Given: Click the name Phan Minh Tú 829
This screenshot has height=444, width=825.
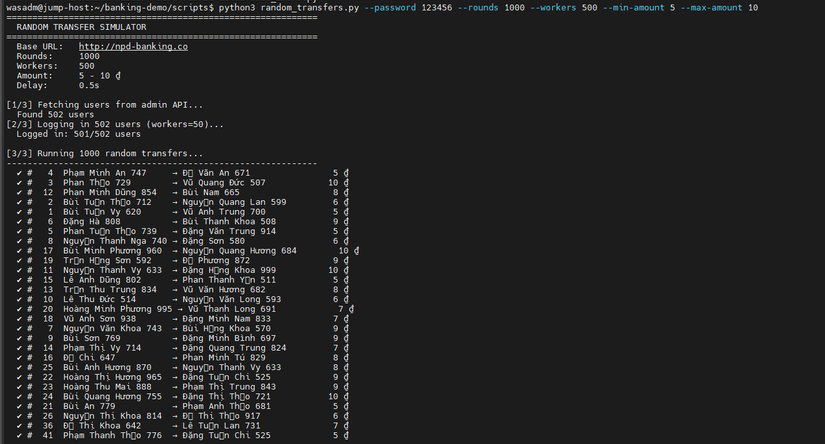Looking at the screenshot, I should click(x=224, y=358).
